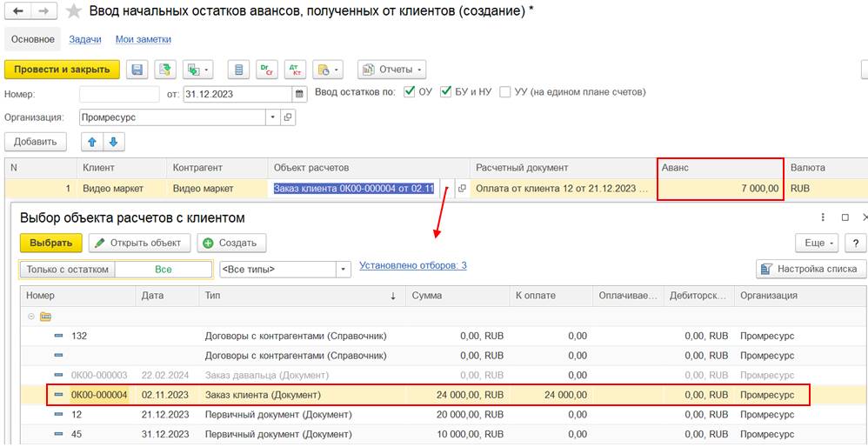Open the Организация field's form icon
This screenshot has width=868, height=447.
pyautogui.click(x=289, y=117)
